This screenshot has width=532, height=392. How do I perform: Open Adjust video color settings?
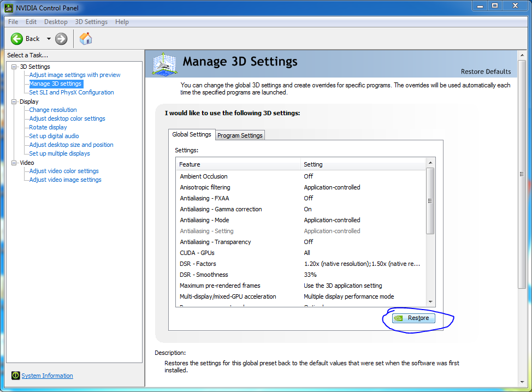(x=64, y=171)
